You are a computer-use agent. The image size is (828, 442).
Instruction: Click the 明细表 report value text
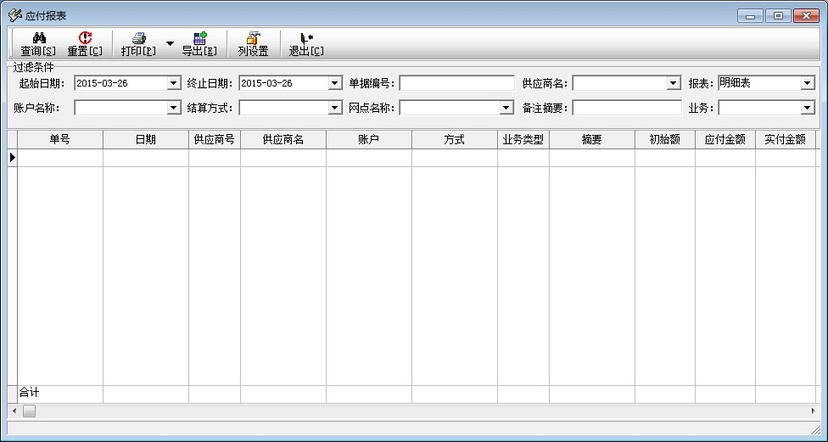click(x=735, y=83)
